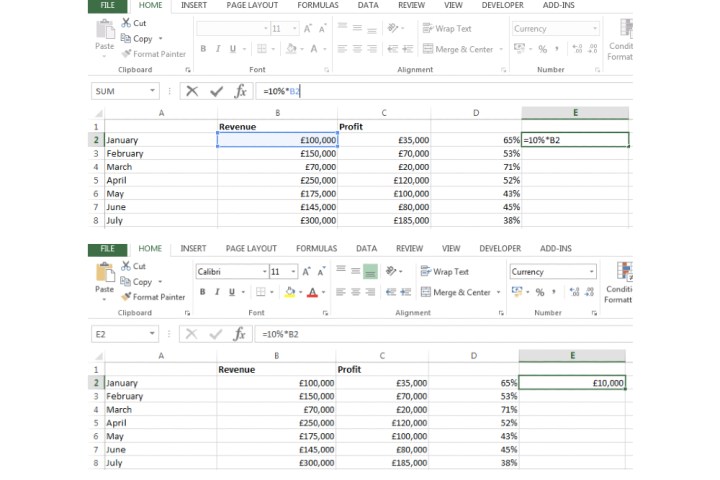Apply Percent Style in the lower ribbon
The width and height of the screenshot is (720, 480).
click(x=540, y=292)
